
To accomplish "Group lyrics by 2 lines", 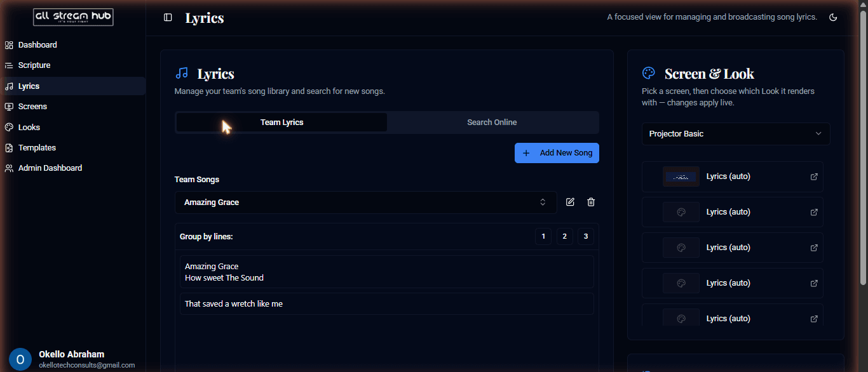I will [x=564, y=237].
